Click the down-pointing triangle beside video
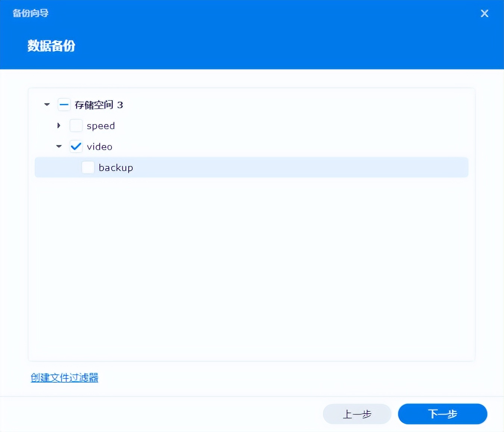The image size is (504, 432). click(59, 146)
